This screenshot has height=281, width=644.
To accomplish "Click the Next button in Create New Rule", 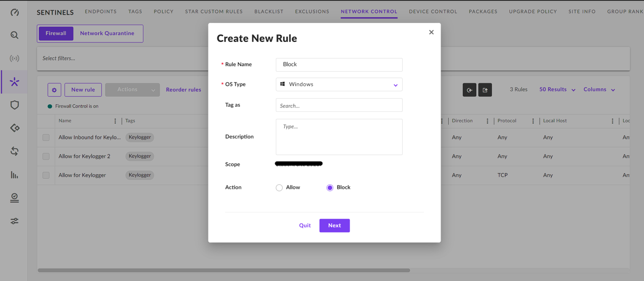I will pos(334,225).
